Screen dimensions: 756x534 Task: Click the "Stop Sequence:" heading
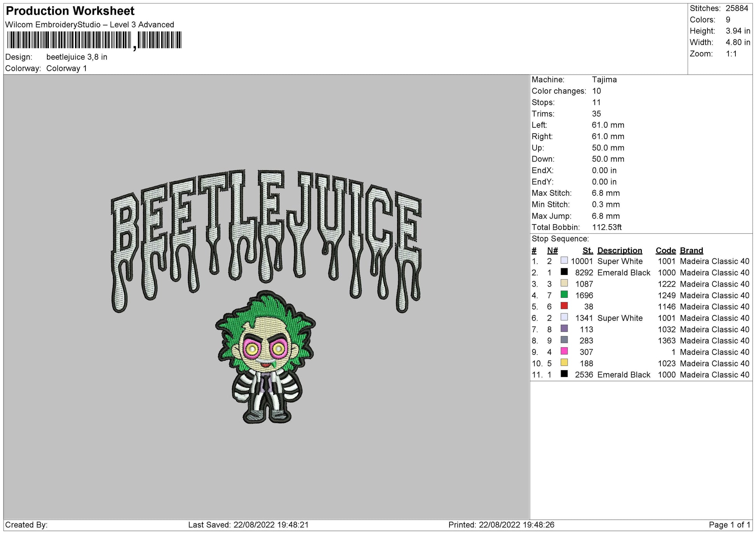(560, 239)
